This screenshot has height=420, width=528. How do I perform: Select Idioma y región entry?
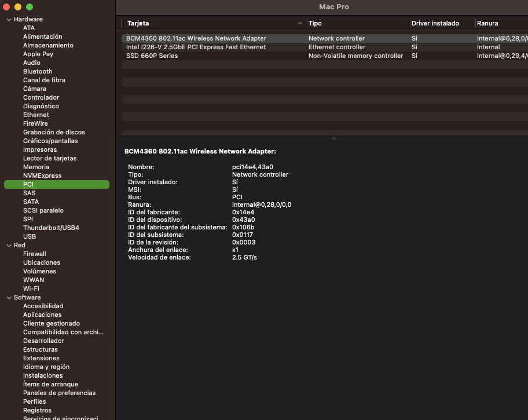pyautogui.click(x=46, y=367)
